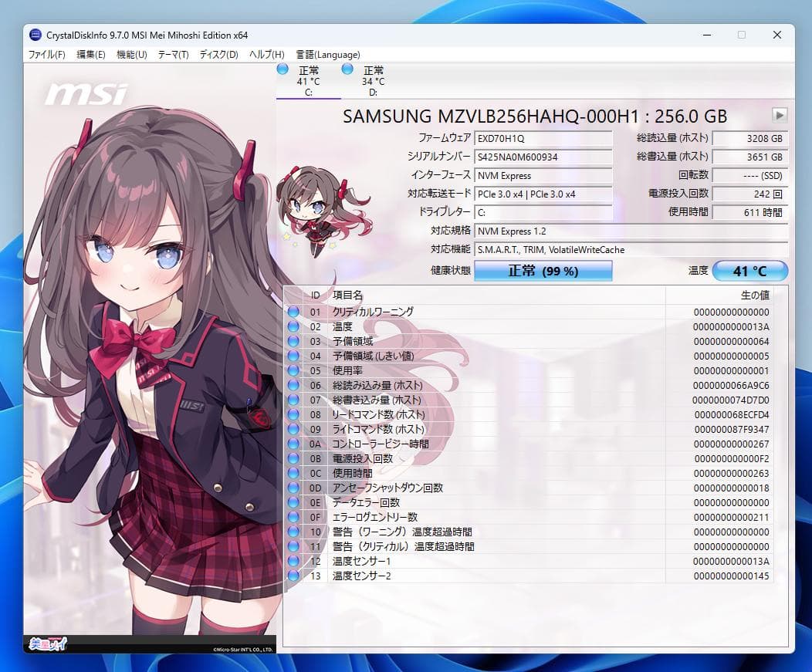Click the 41 °C temperature button
The height and width of the screenshot is (672, 812).
[749, 271]
